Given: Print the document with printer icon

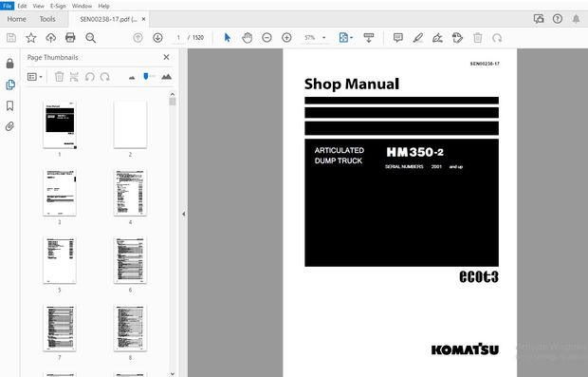Looking at the screenshot, I should (x=70, y=38).
